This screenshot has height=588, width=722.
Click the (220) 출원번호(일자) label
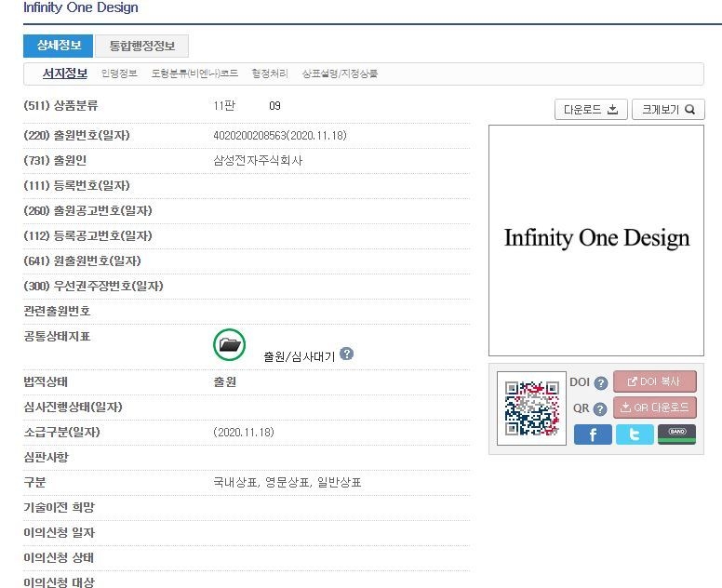pos(76,136)
